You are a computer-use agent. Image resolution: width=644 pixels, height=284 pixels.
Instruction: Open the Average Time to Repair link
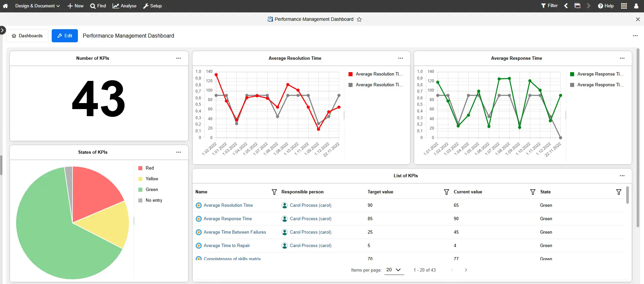227,246
